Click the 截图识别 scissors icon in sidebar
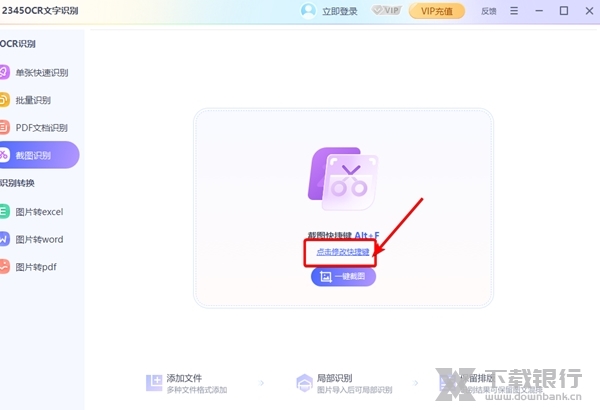The height and width of the screenshot is (410, 600). (4, 155)
